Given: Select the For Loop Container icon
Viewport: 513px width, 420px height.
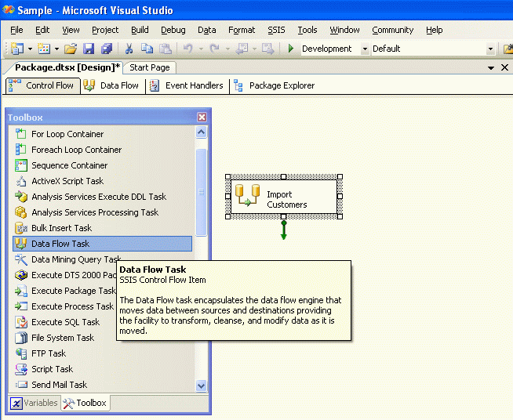Looking at the screenshot, I should 21,134.
